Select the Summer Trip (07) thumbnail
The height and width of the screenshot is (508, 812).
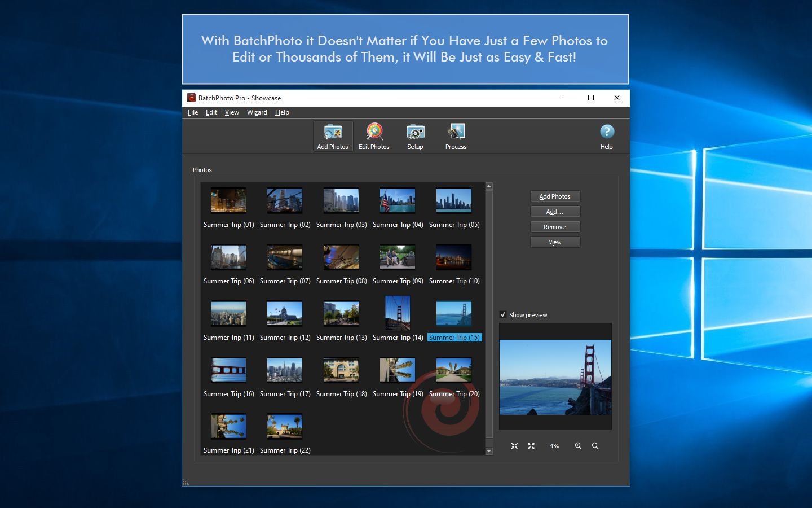[285, 257]
